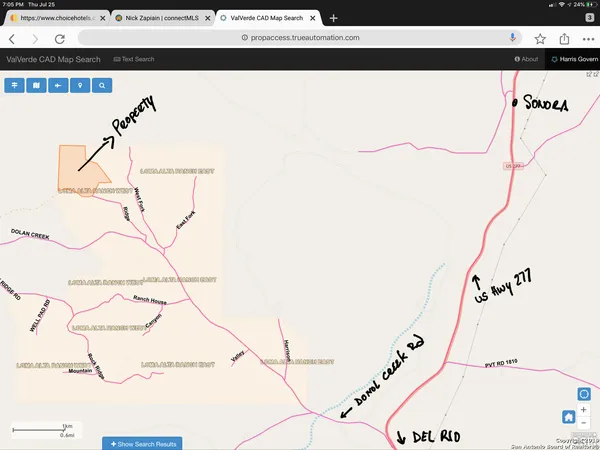Image resolution: width=600 pixels, height=450 pixels.
Task: Reload the page
Action: (60, 38)
